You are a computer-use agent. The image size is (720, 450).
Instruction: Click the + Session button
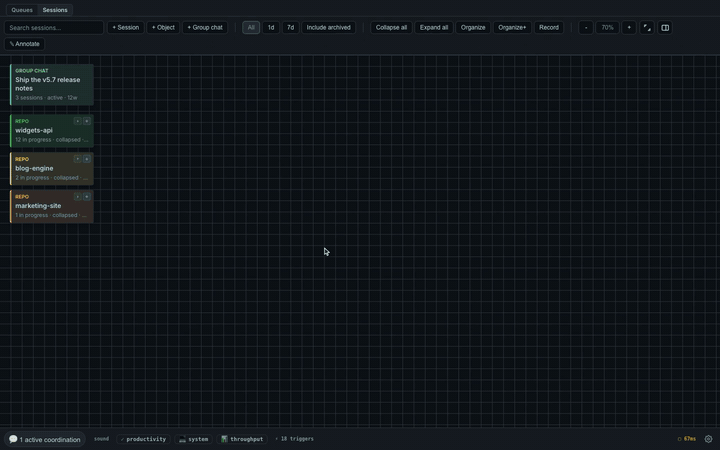(126, 28)
